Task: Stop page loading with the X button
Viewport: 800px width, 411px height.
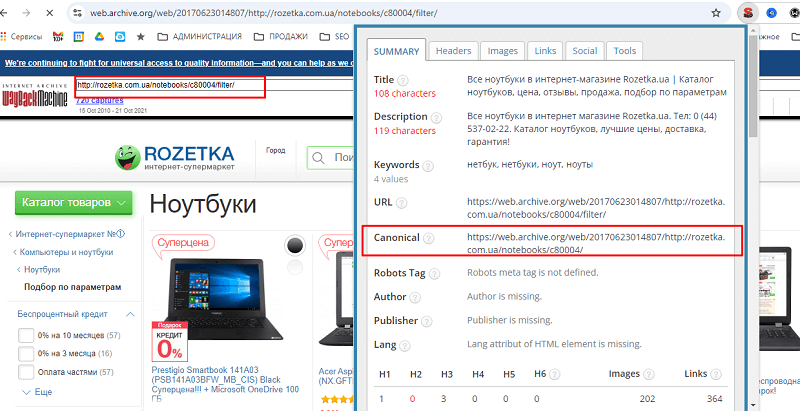Action: (49, 13)
